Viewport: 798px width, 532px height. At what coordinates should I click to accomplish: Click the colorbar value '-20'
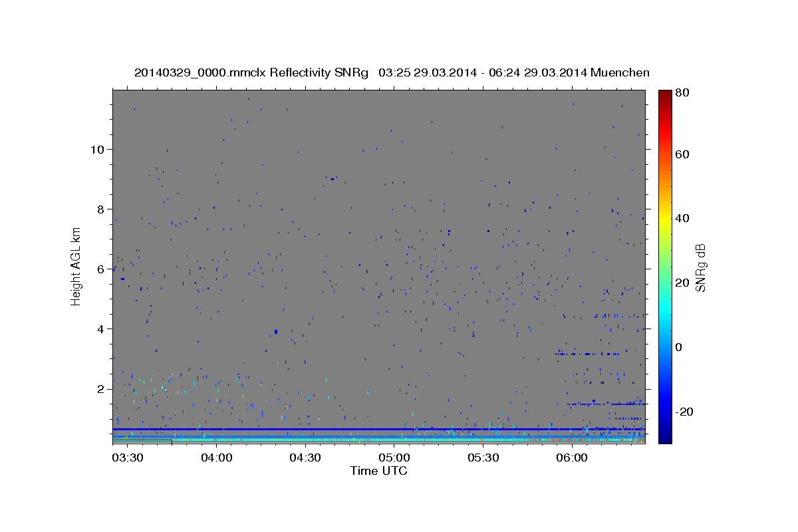coord(684,411)
